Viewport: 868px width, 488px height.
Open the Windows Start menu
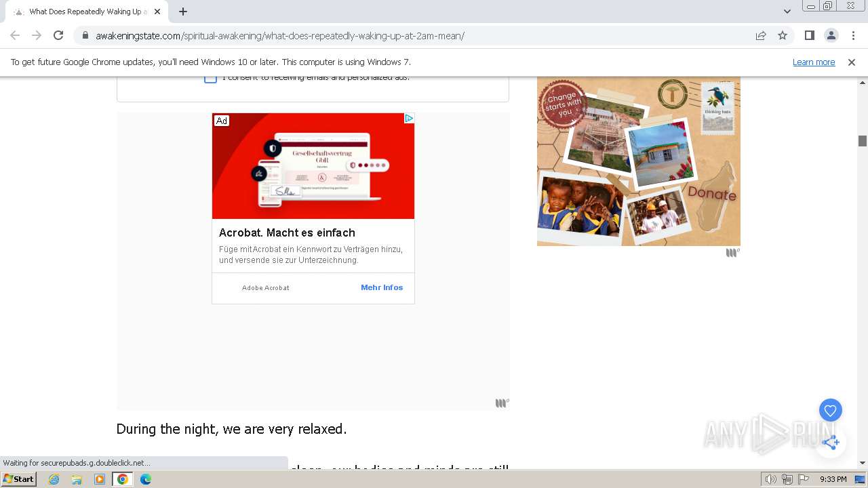click(x=19, y=479)
